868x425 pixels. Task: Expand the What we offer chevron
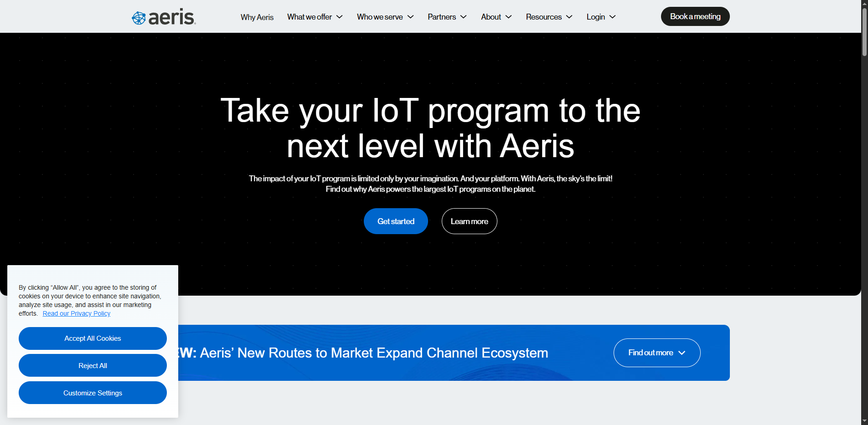click(339, 17)
